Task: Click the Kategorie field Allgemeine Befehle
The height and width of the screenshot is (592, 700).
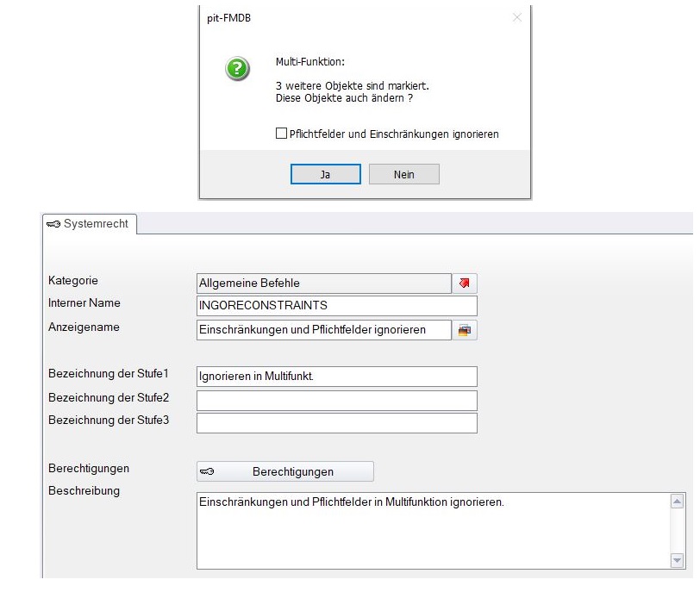Action: [323, 284]
